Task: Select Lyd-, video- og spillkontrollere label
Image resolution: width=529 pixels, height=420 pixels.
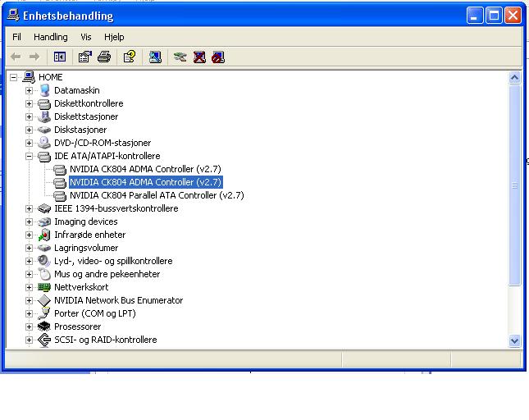Action: point(113,261)
